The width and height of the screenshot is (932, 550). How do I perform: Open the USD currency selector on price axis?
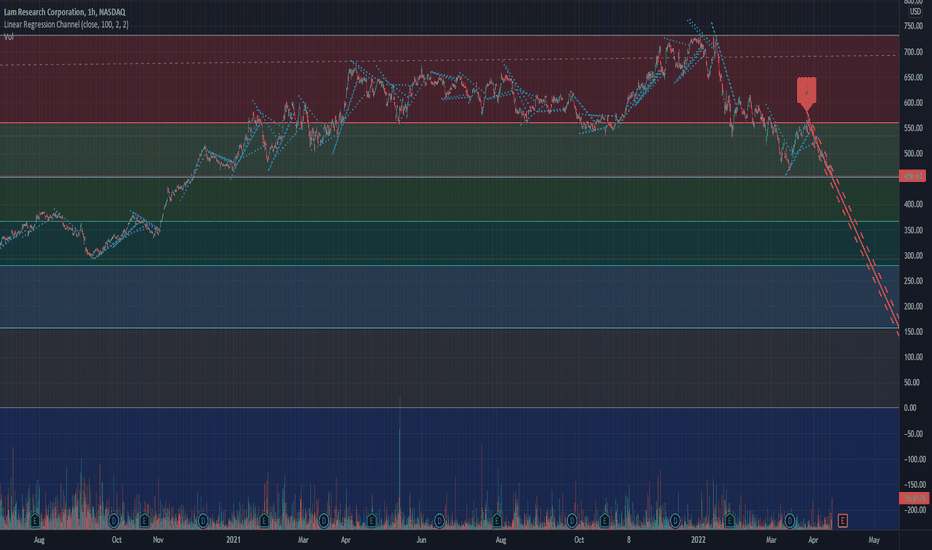click(x=915, y=12)
